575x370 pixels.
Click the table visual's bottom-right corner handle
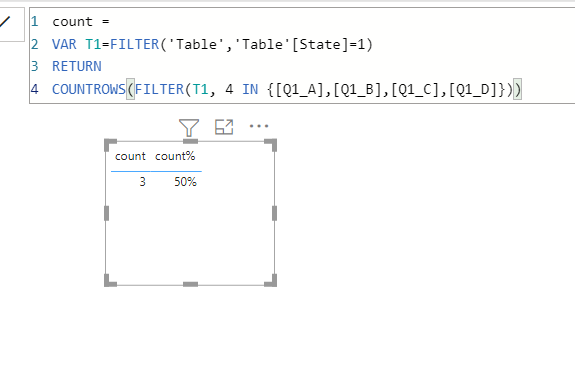coord(271,281)
